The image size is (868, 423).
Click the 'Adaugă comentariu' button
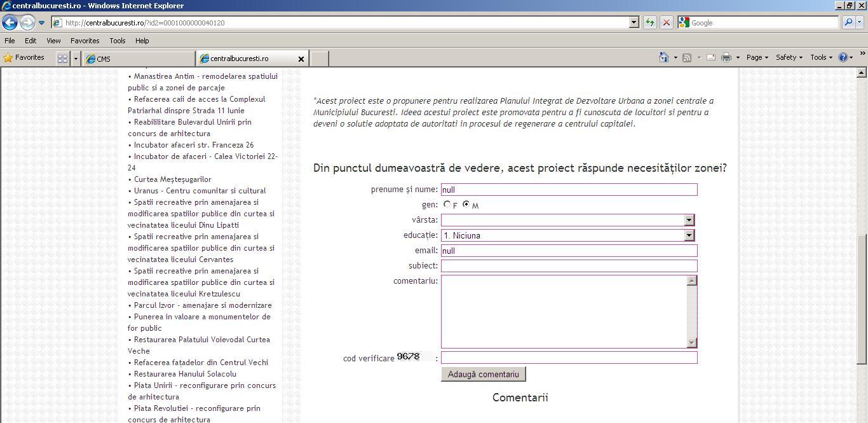[x=484, y=374]
